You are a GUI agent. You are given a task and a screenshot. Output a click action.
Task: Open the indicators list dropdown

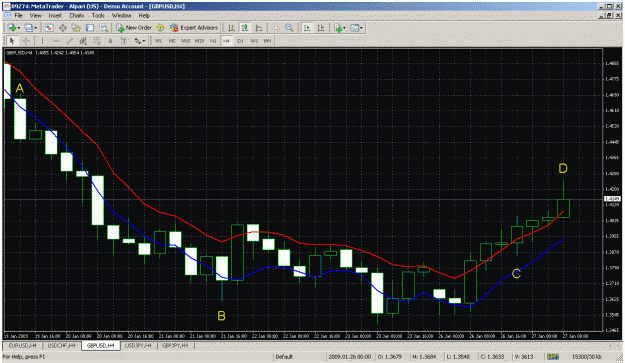click(344, 28)
